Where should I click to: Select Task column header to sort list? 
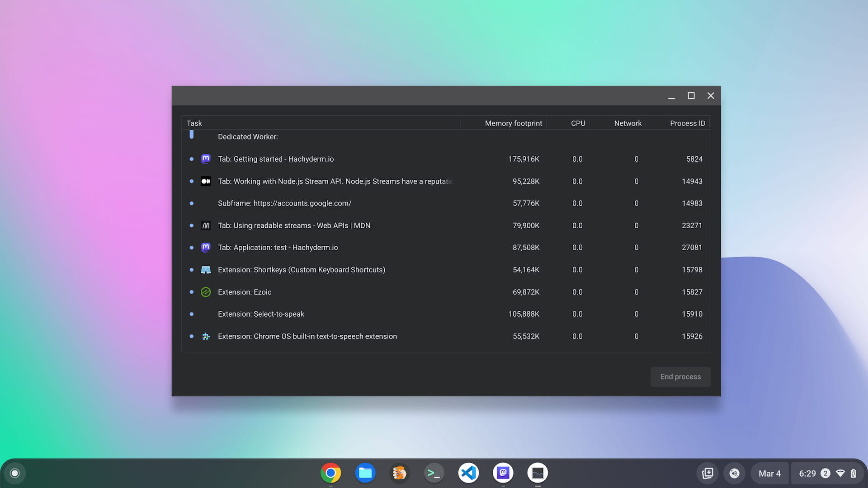(x=194, y=123)
